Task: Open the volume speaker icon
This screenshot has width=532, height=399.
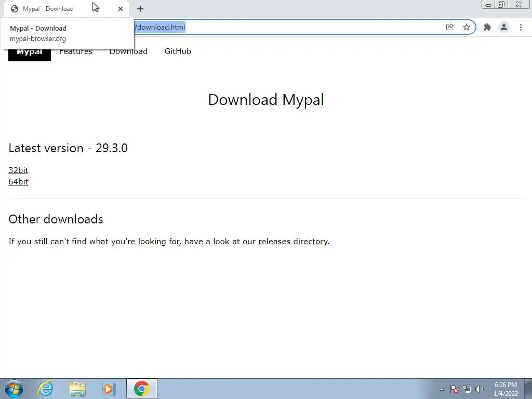Action: [x=480, y=389]
